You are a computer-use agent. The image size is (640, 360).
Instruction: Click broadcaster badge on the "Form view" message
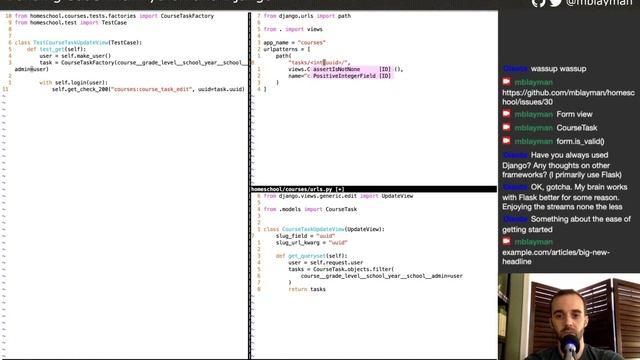[506, 114]
